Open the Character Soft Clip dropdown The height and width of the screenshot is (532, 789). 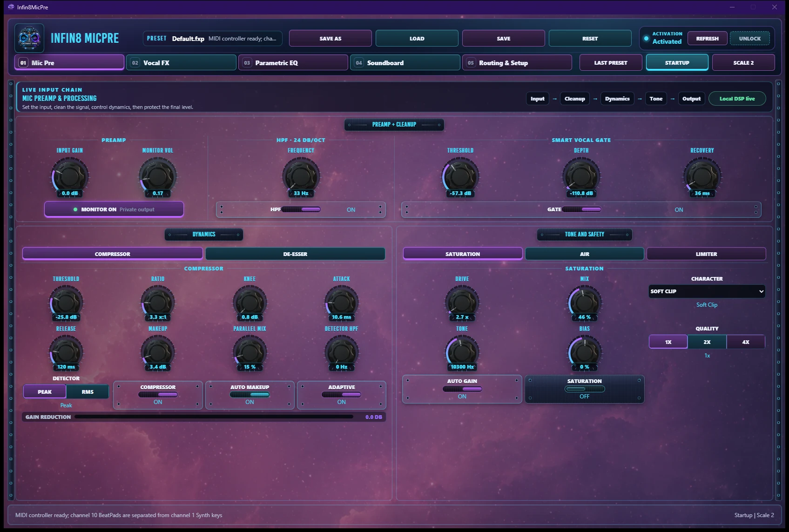(x=707, y=291)
